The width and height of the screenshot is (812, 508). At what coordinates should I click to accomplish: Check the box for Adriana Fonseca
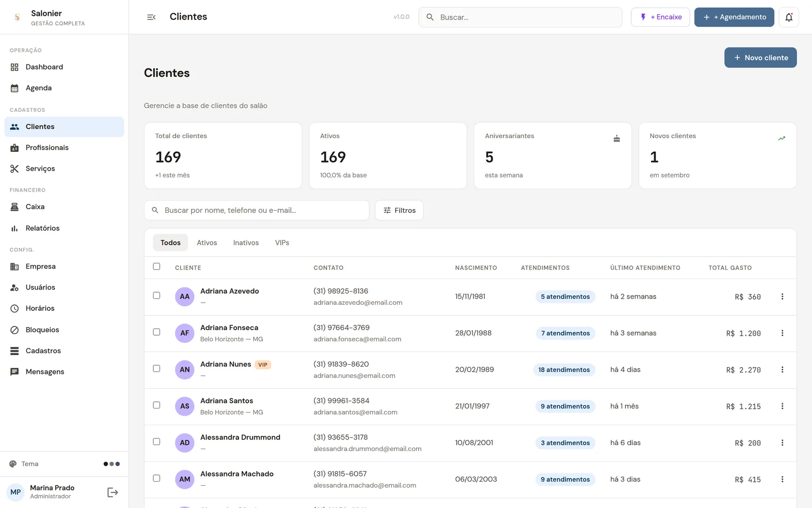tap(156, 332)
